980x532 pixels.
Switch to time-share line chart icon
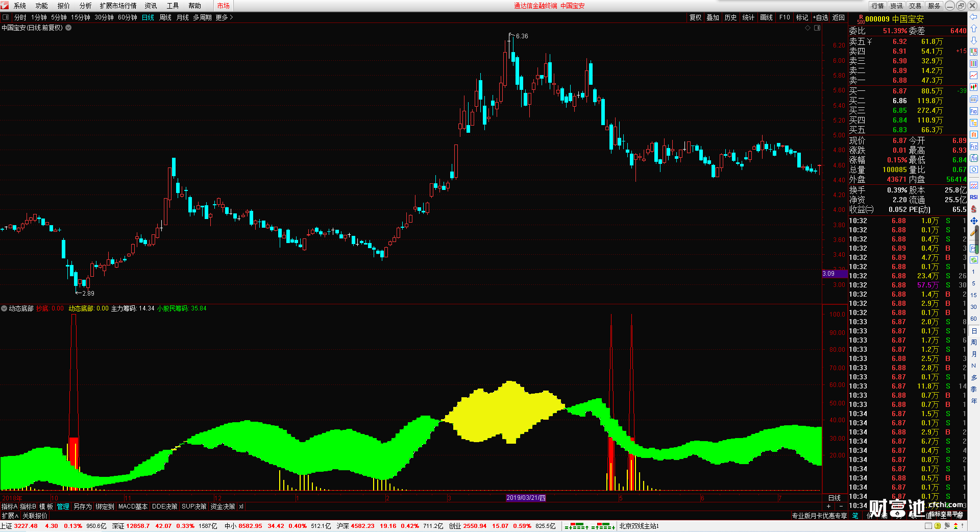pyautogui.click(x=973, y=75)
